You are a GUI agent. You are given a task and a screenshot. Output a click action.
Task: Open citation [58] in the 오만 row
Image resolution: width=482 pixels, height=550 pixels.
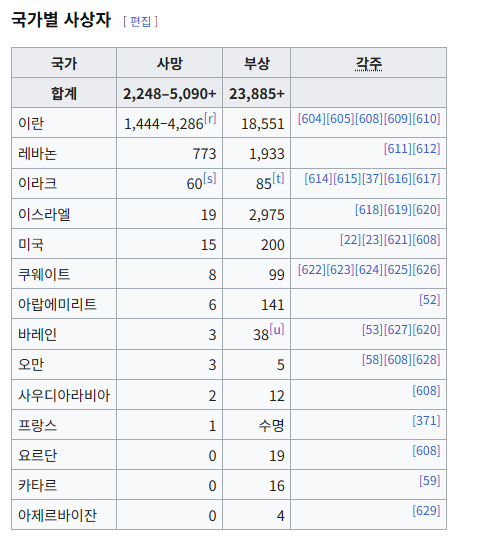(373, 360)
